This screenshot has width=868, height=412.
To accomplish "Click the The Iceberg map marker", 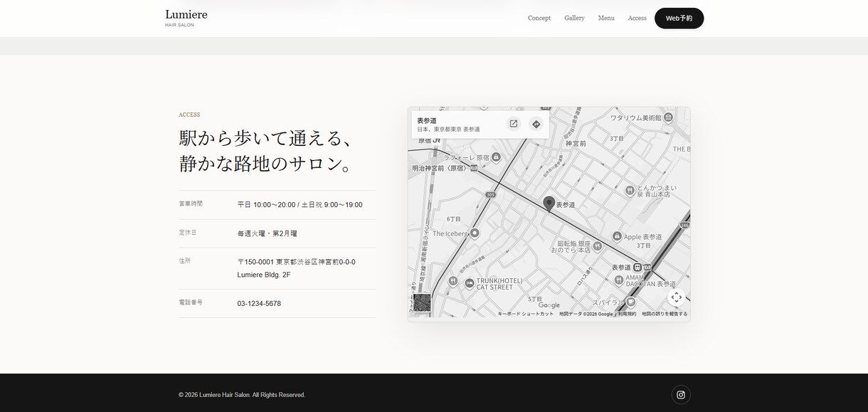I will 475,233.
